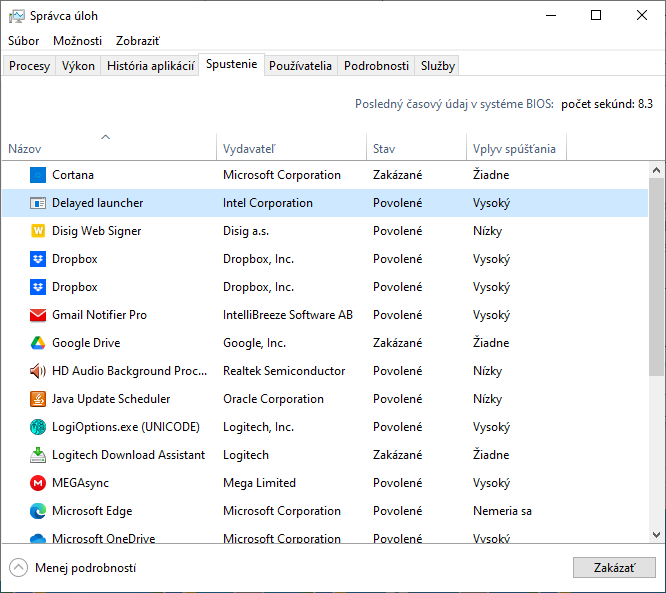666x593 pixels.
Task: Select the Java Update Scheduler entry
Action: (111, 399)
